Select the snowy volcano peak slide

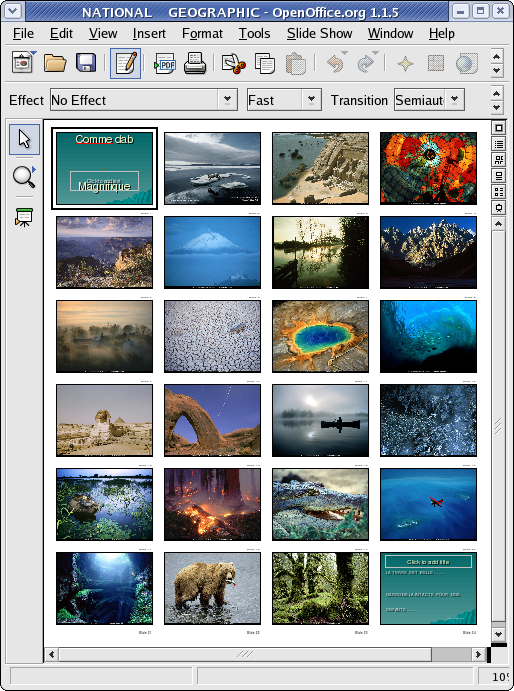212,253
